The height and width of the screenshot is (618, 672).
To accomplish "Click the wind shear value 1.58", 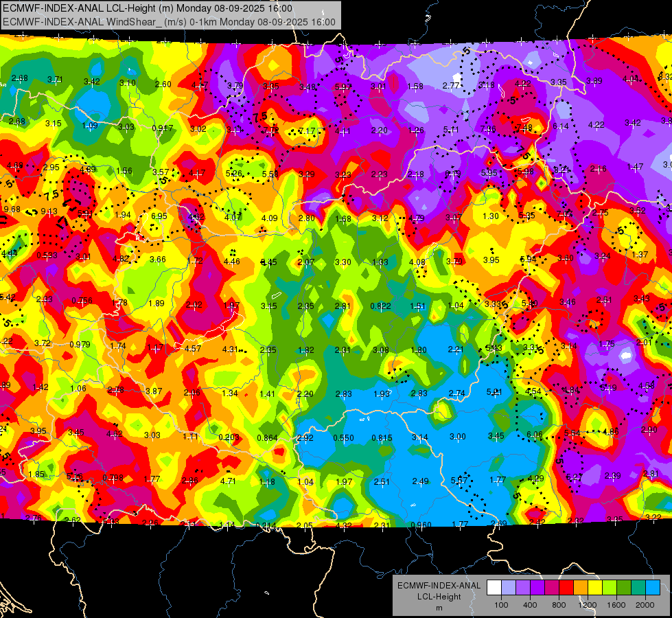I will click(x=415, y=87).
